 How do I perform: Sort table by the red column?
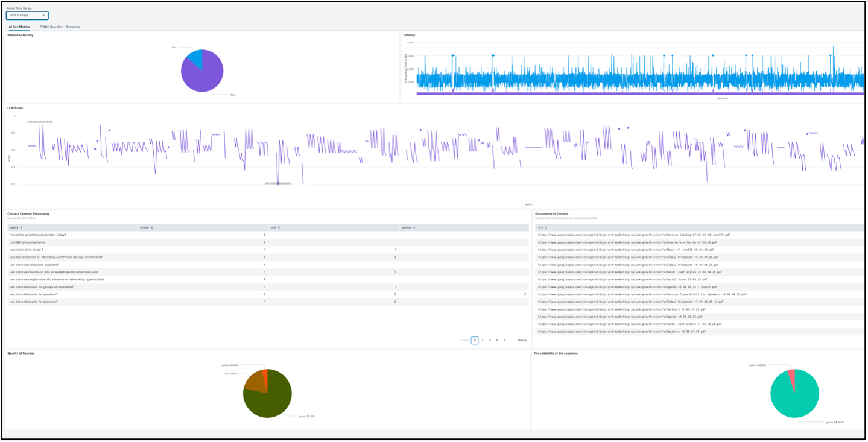(x=276, y=227)
